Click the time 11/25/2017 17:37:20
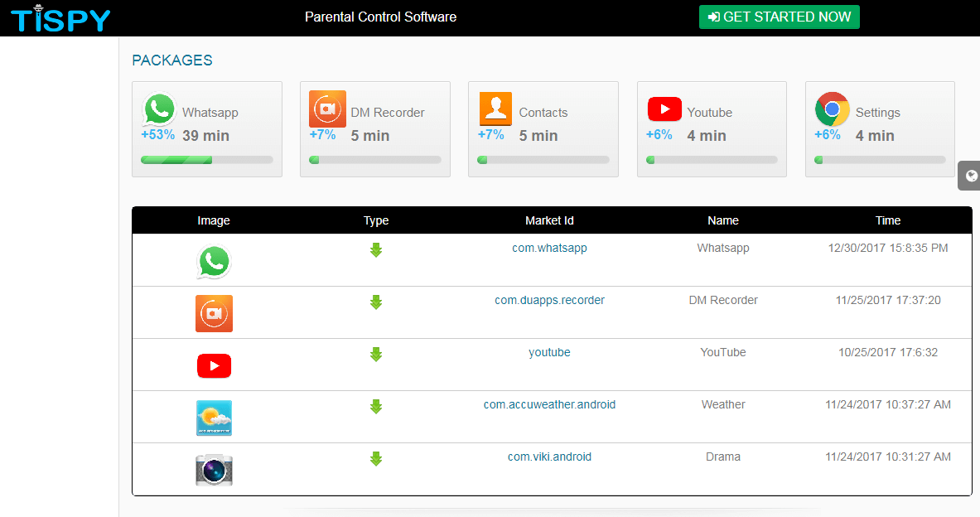Image resolution: width=980 pixels, height=517 pixels. point(888,300)
